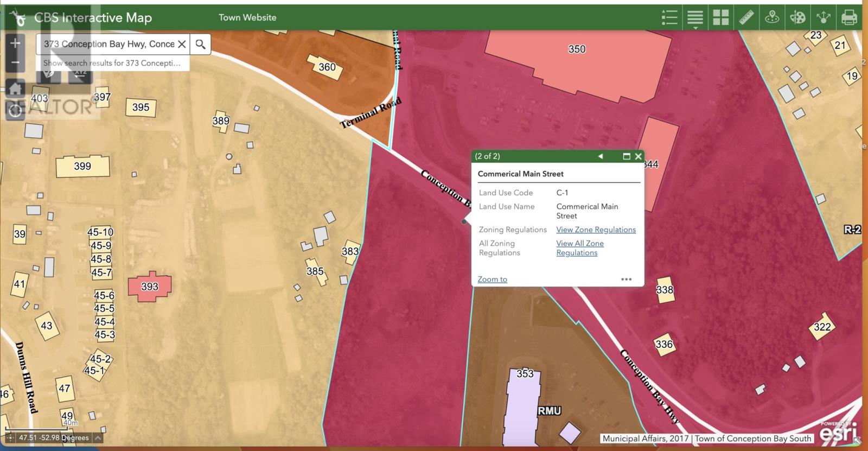This screenshot has width=868, height=451.
Task: Open the Legend widget in the header
Action: click(669, 17)
